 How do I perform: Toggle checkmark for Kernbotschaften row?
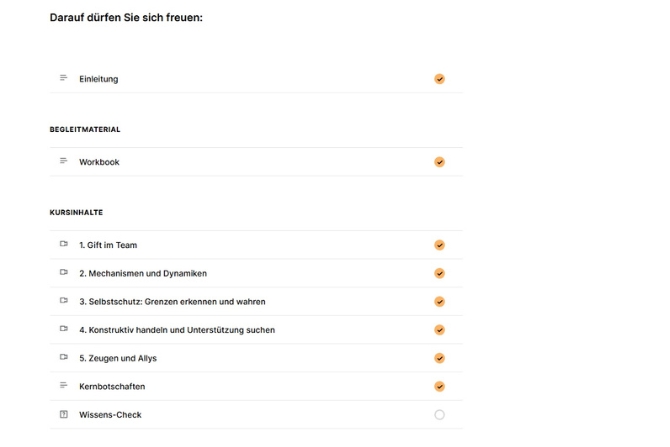pyautogui.click(x=439, y=386)
